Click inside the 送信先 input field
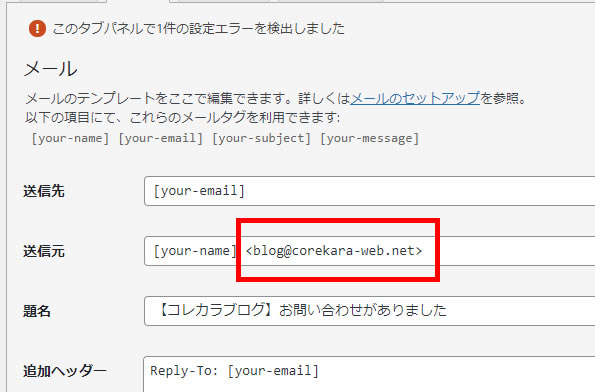 (369, 191)
